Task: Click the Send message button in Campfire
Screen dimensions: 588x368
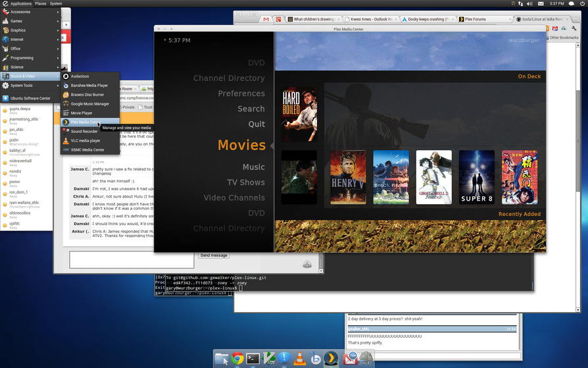Action: [x=214, y=255]
